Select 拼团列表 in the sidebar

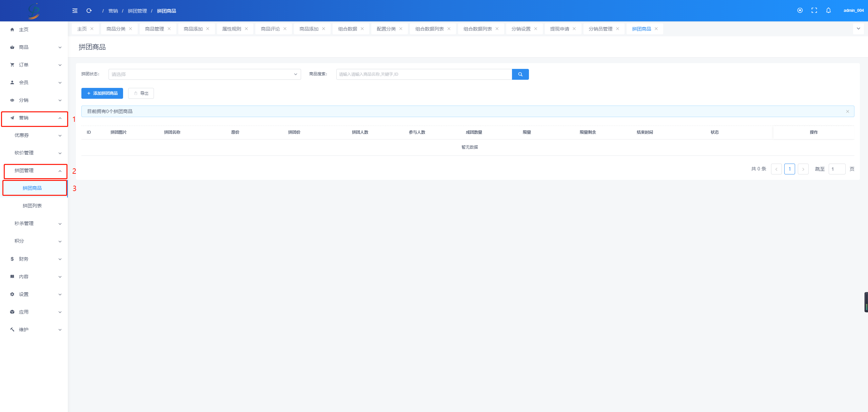point(34,206)
